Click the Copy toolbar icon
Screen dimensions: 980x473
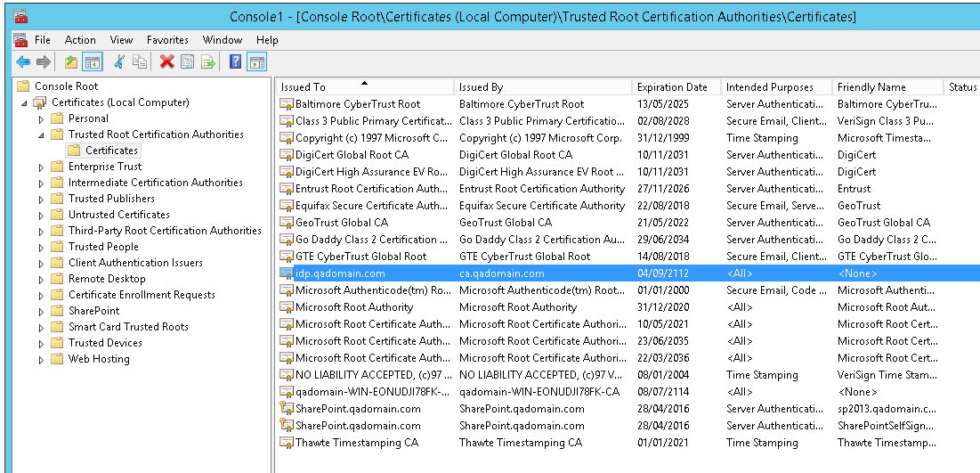tap(140, 61)
